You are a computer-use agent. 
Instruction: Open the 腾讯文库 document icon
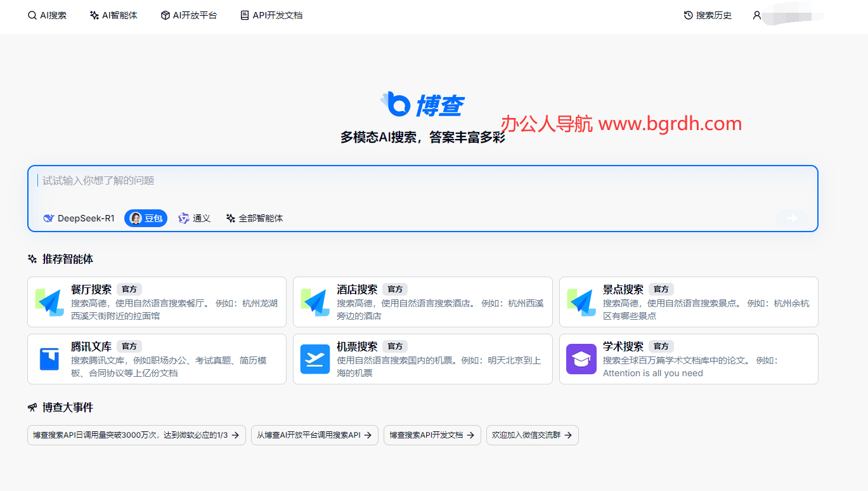pos(49,360)
